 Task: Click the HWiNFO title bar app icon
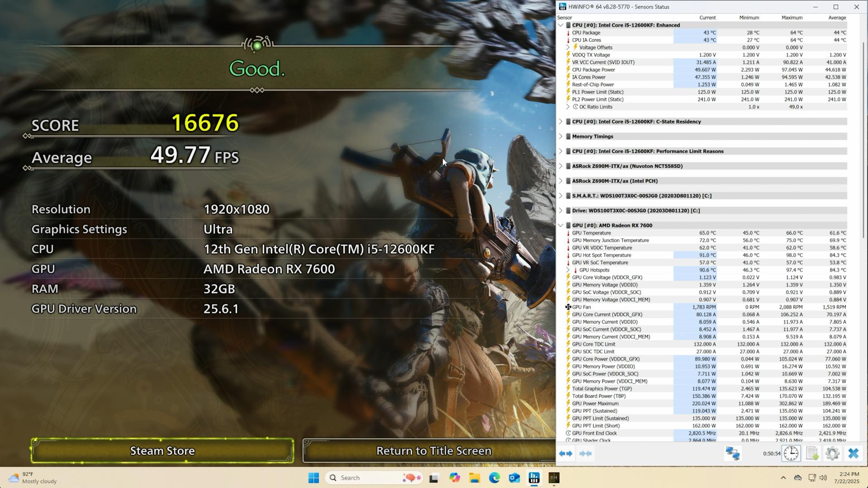pos(562,7)
